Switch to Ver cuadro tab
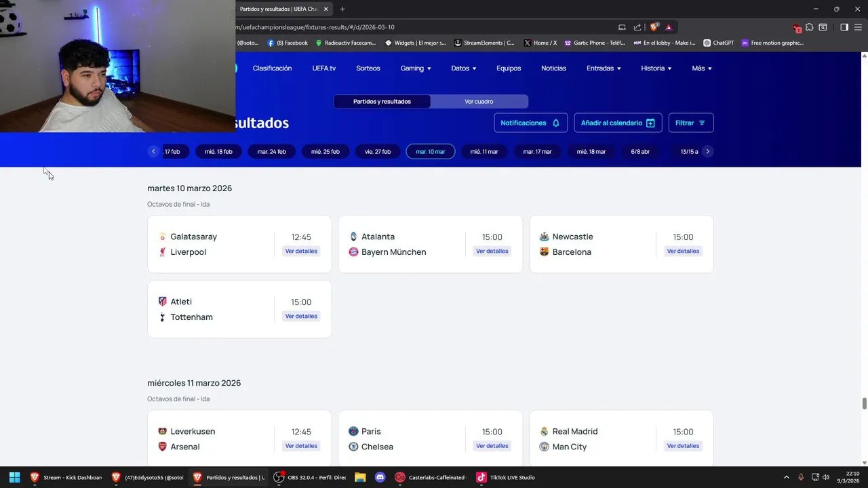Viewport: 868px width, 488px height. tap(479, 102)
